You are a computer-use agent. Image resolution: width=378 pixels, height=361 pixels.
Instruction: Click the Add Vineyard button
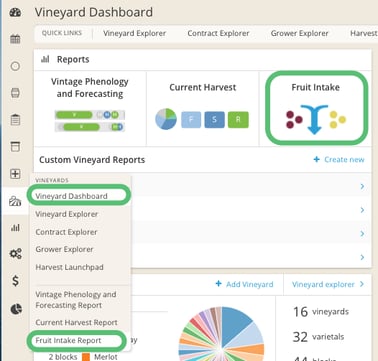click(x=244, y=284)
